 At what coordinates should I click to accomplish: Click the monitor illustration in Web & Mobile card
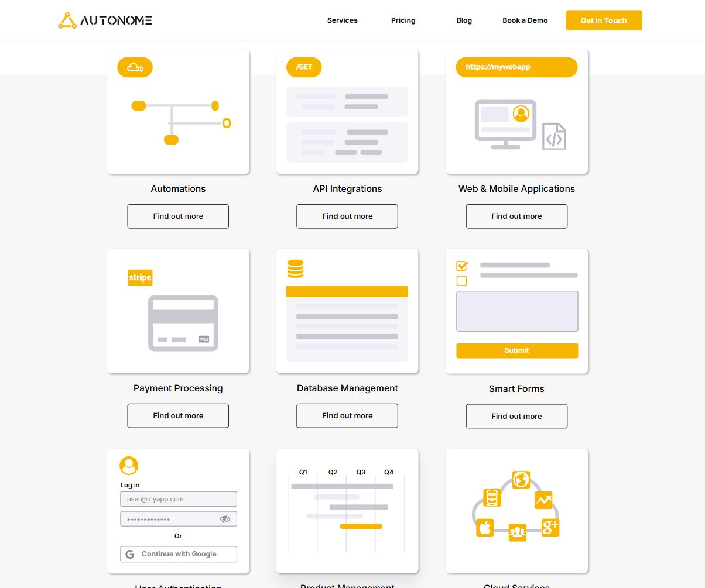505,125
